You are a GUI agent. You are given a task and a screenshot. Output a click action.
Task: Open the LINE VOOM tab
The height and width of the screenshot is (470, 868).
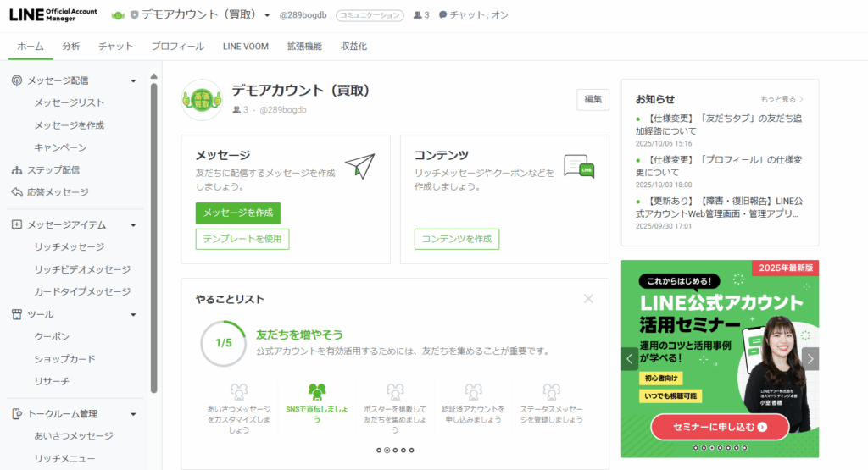coord(245,47)
